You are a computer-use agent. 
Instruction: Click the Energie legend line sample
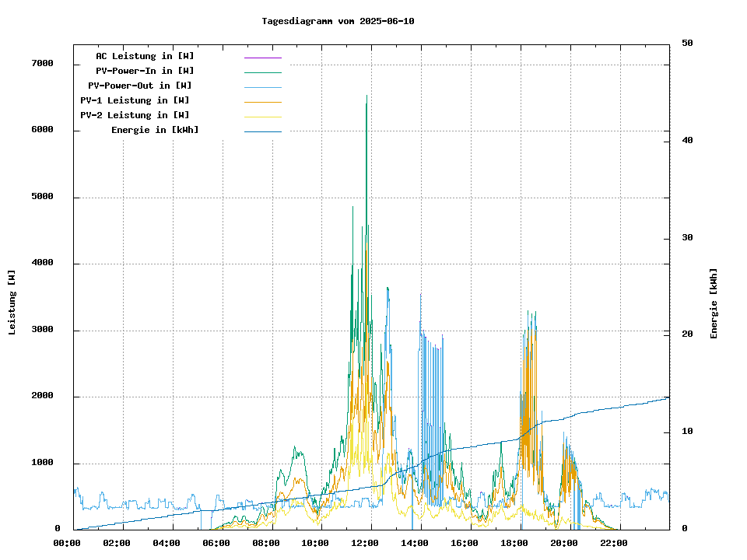pos(262,131)
